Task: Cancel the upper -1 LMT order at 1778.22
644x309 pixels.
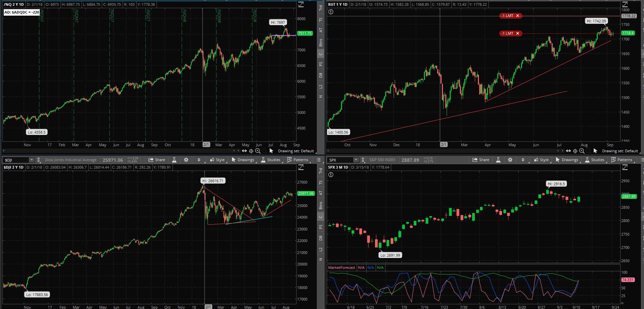Action: click(x=518, y=16)
